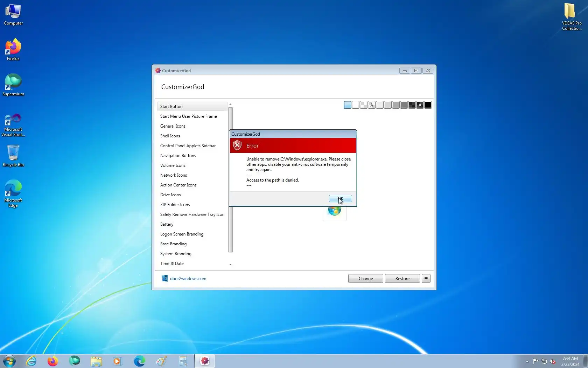The image size is (588, 368).
Task: Click the muted volume tray icon
Action: point(553,361)
